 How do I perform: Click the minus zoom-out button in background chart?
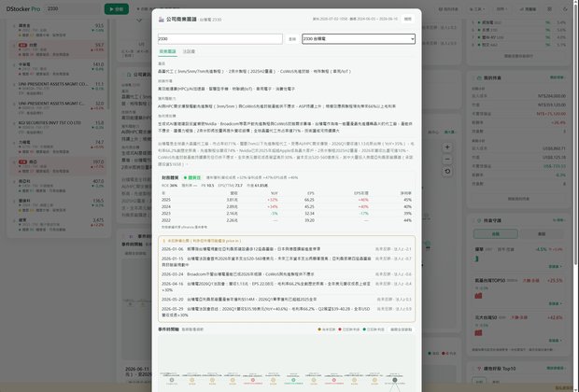(447, 159)
